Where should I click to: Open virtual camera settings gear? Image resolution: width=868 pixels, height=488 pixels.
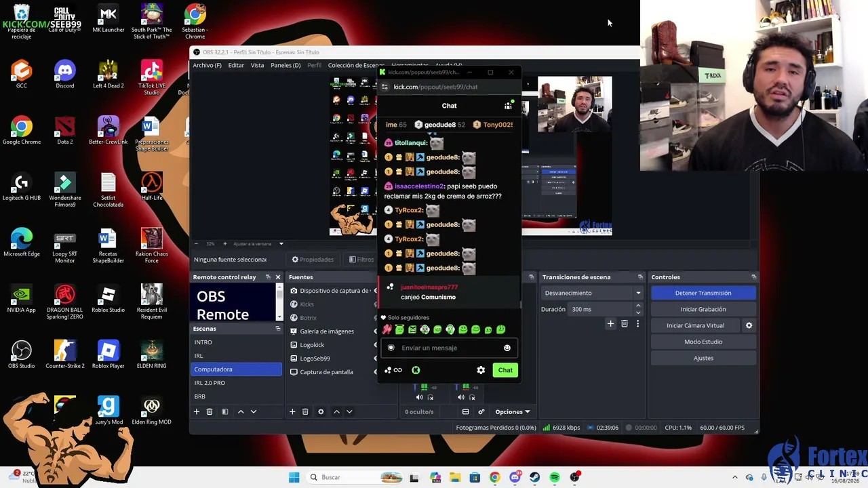(749, 325)
